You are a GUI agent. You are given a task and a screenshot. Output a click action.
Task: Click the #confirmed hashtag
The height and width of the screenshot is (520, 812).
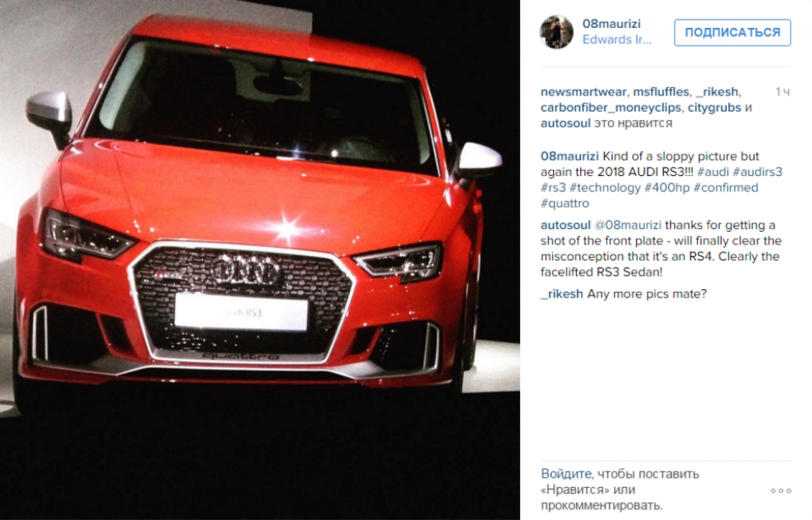point(726,188)
